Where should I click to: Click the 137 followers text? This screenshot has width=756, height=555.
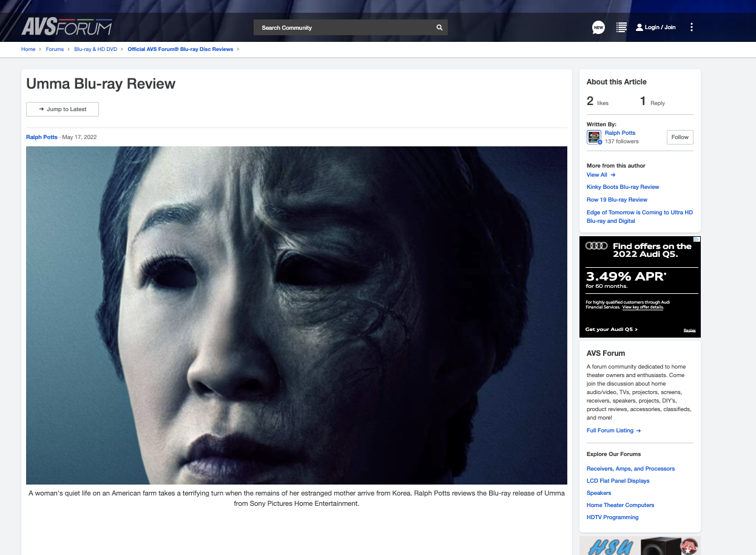point(622,141)
